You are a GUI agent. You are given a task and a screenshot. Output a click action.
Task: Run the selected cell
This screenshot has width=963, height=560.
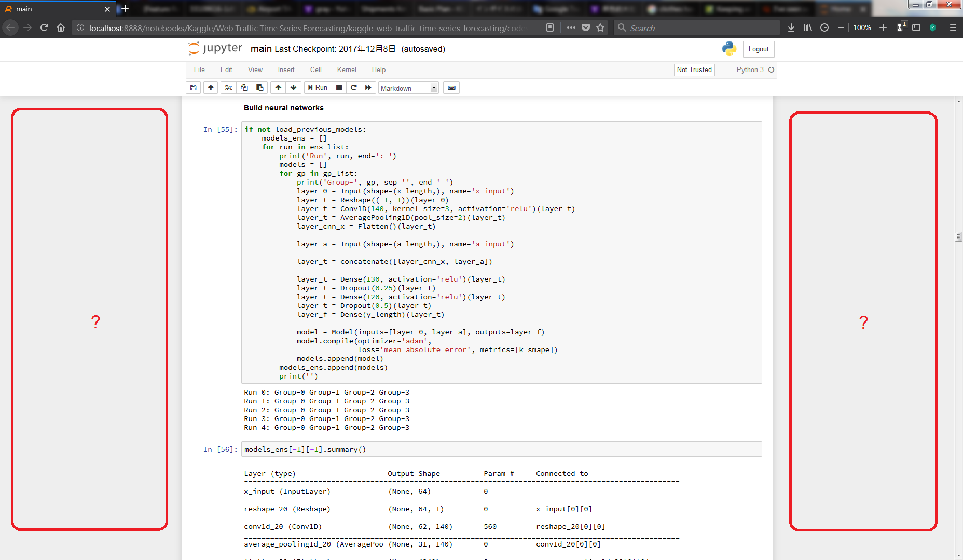(x=317, y=87)
